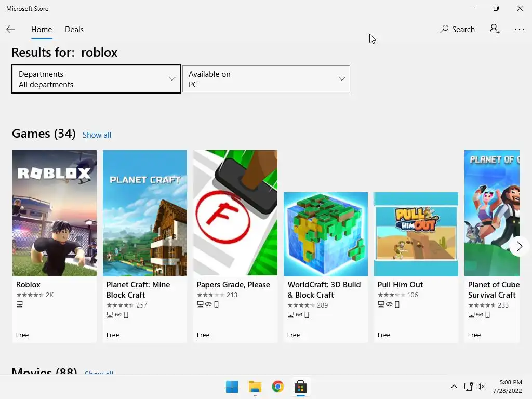Click Planet of Cube Survival Craft title
This screenshot has width=532, height=399.
494,290
